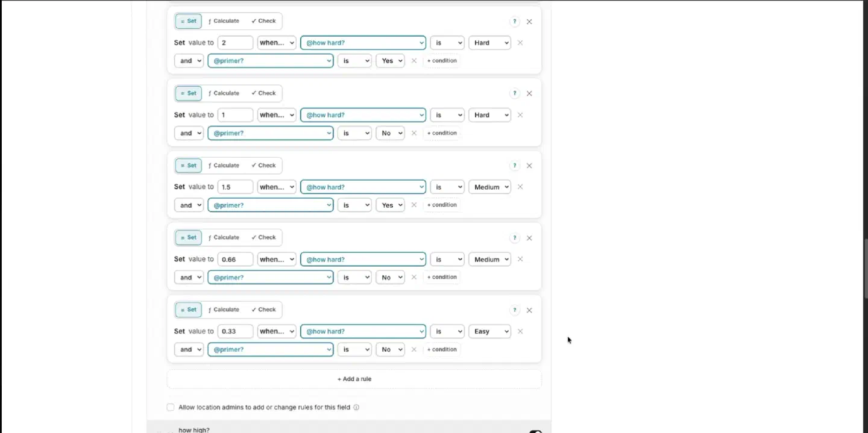
Task: Delete the rule that sets value to 0.33
Action: pos(529,310)
